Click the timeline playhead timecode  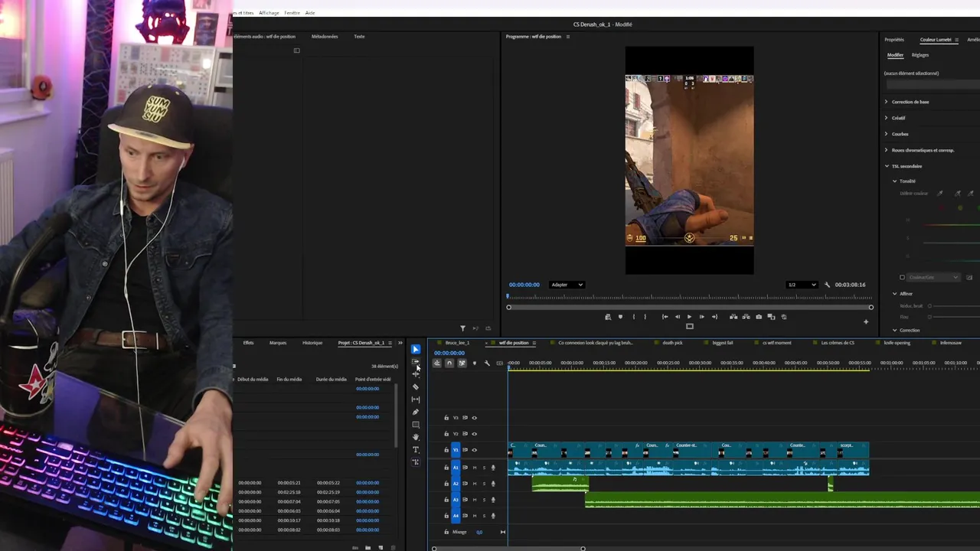pos(449,353)
